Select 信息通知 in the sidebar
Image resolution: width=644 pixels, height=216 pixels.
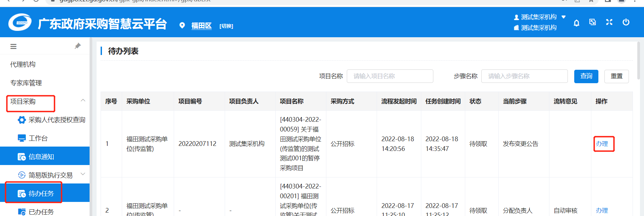click(x=41, y=157)
